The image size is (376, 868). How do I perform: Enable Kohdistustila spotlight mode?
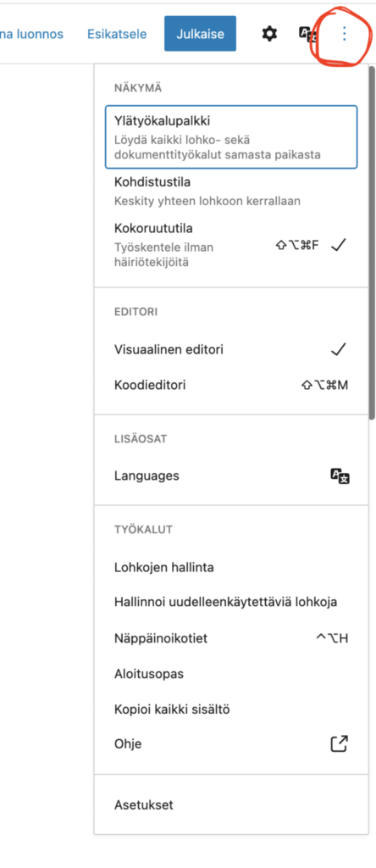click(x=231, y=191)
